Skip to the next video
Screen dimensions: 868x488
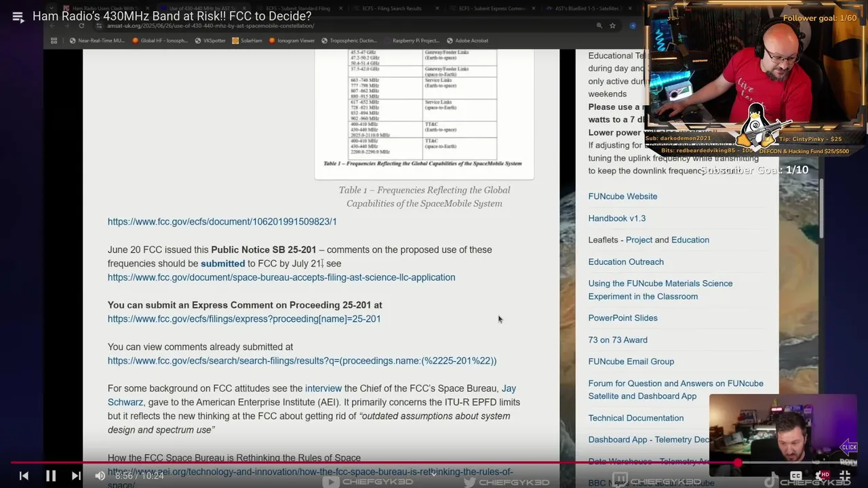[76, 476]
